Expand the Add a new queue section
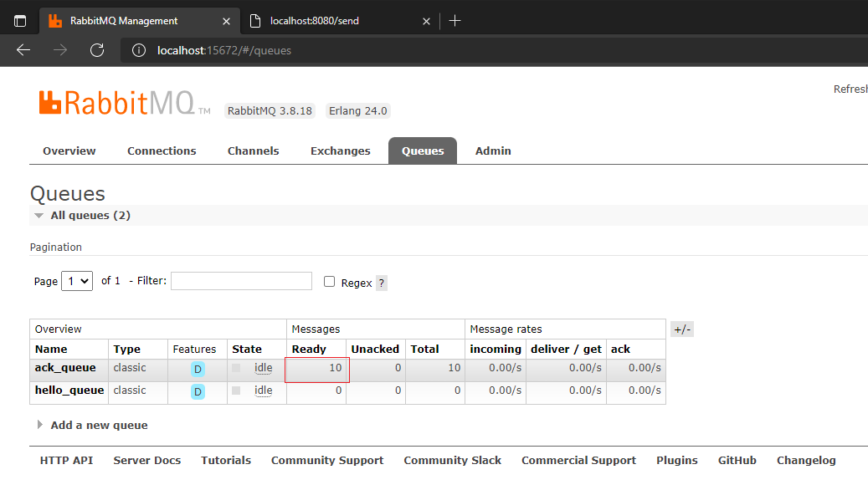The height and width of the screenshot is (485, 868). (92, 426)
